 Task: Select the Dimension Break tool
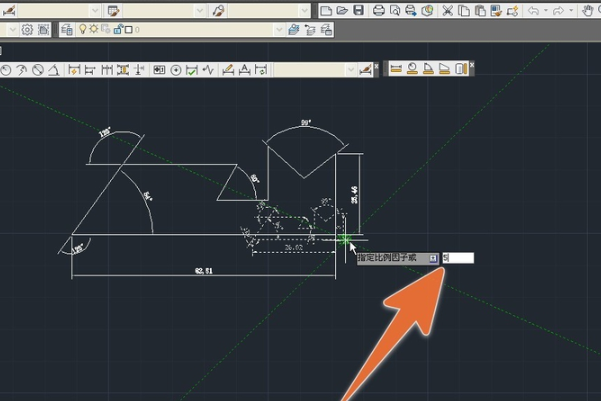[x=139, y=70]
